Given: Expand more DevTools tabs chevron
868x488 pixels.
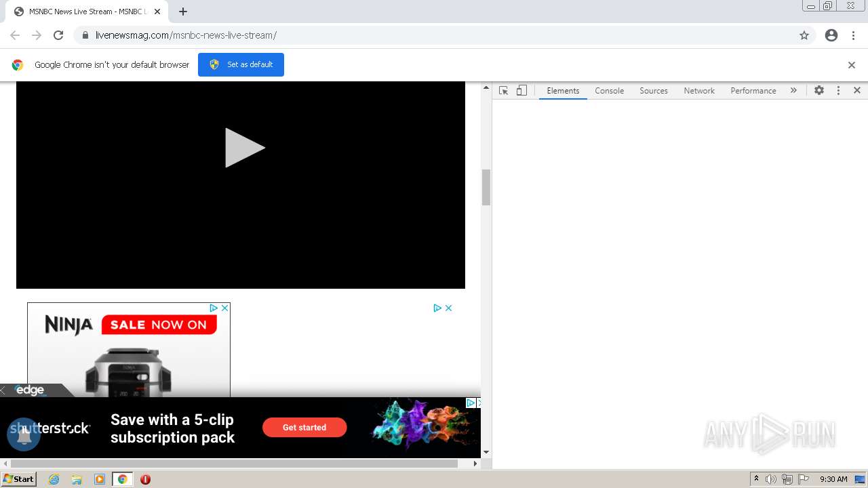Looking at the screenshot, I should click(x=793, y=90).
